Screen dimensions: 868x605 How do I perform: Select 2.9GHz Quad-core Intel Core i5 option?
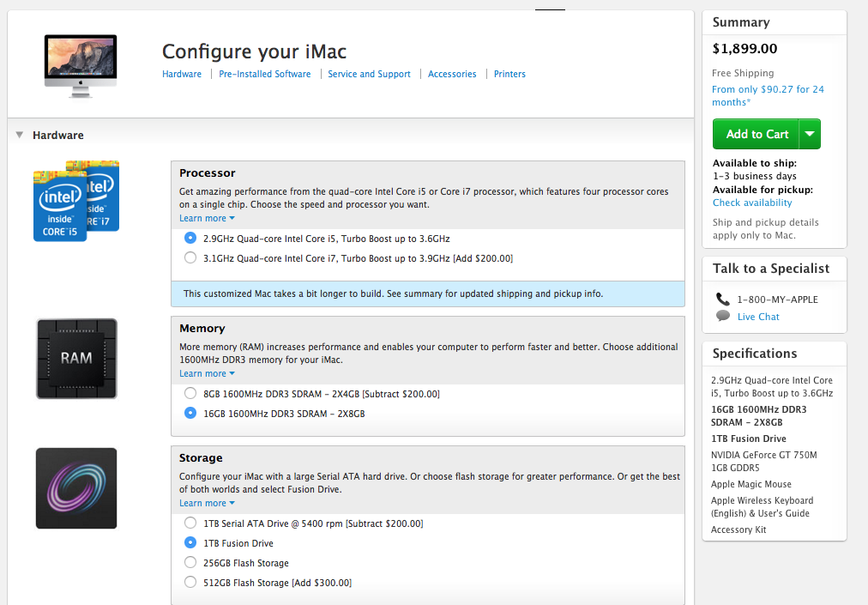pos(190,238)
